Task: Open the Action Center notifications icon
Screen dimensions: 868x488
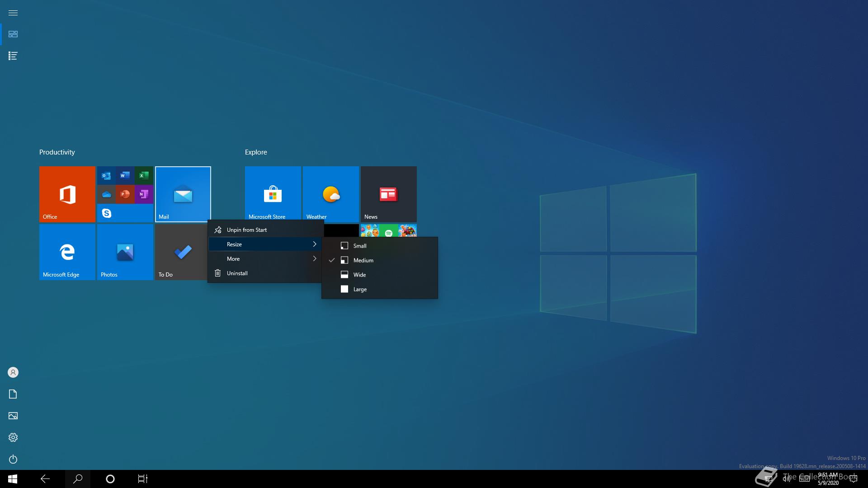Action: [x=854, y=479]
